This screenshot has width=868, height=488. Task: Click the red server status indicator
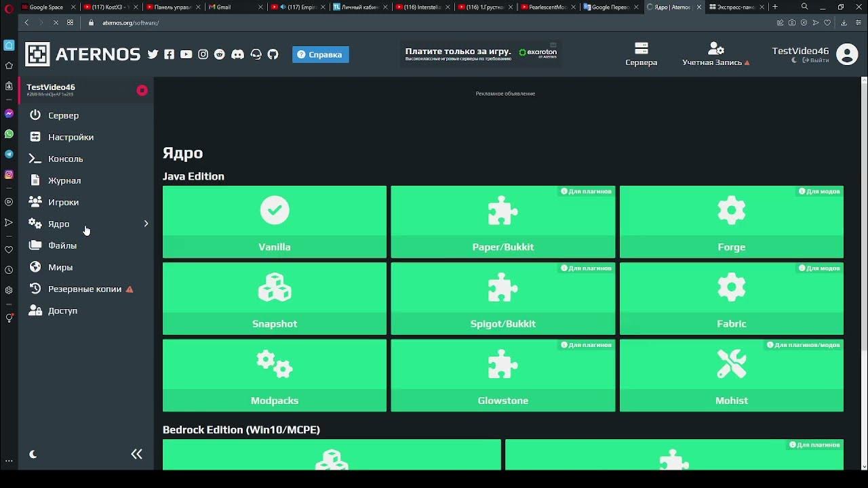pos(142,90)
